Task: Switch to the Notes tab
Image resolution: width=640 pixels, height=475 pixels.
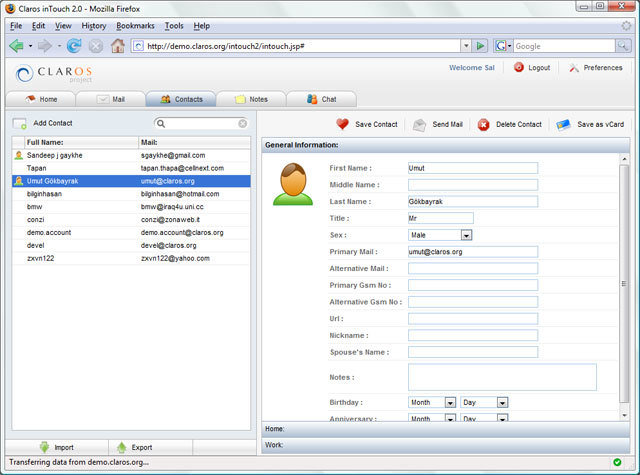Action: point(251,99)
